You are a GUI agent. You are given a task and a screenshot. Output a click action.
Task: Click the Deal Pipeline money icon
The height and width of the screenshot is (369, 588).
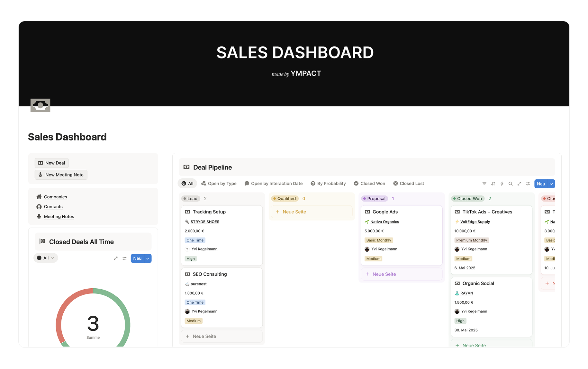pyautogui.click(x=186, y=167)
